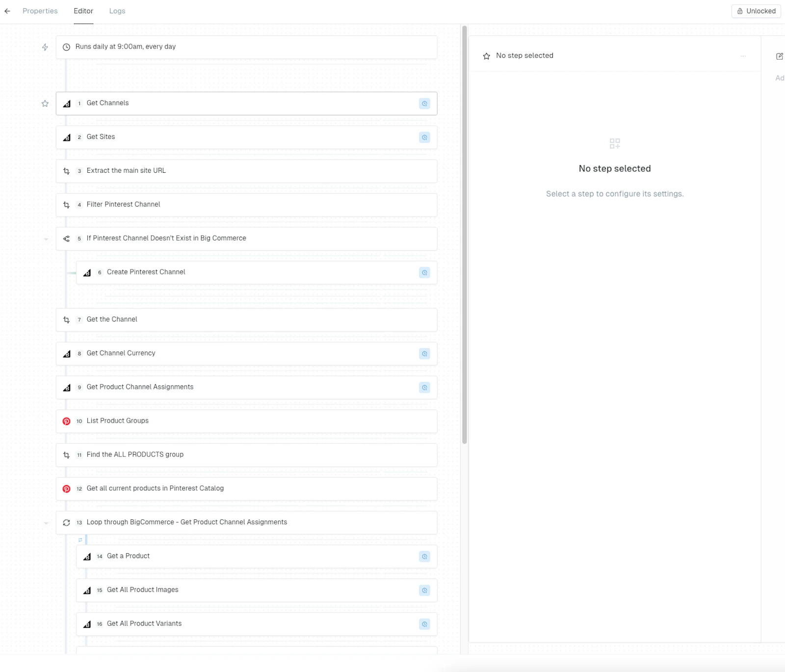785x672 pixels.
Task: Click the blue icon on Create Pinterest Channel
Action: click(424, 272)
